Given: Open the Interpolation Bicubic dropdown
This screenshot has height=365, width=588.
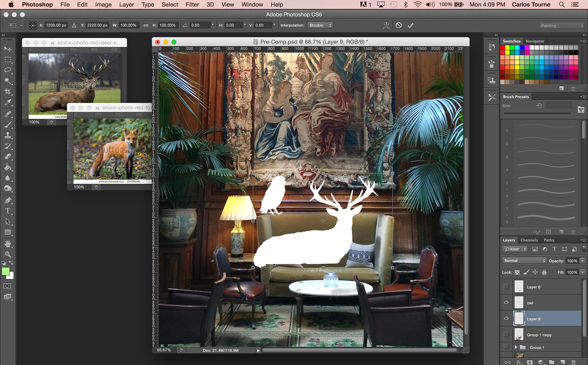Looking at the screenshot, I should click(320, 25).
